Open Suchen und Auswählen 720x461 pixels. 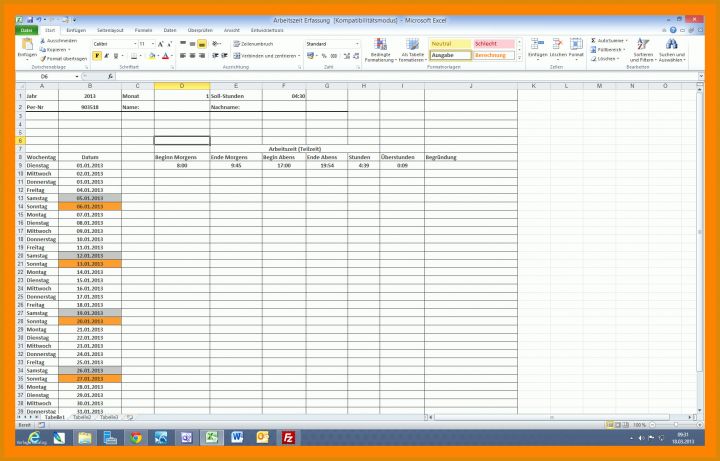pos(672,50)
